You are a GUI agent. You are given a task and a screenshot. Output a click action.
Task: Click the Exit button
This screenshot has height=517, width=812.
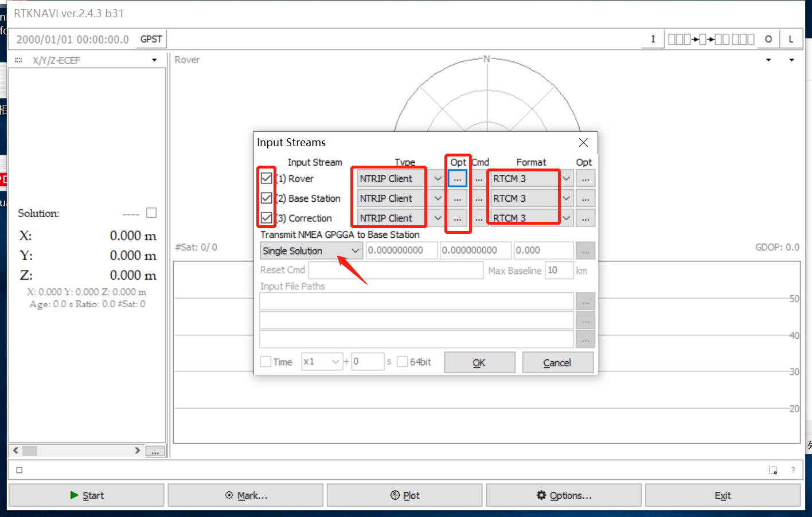[x=723, y=495]
